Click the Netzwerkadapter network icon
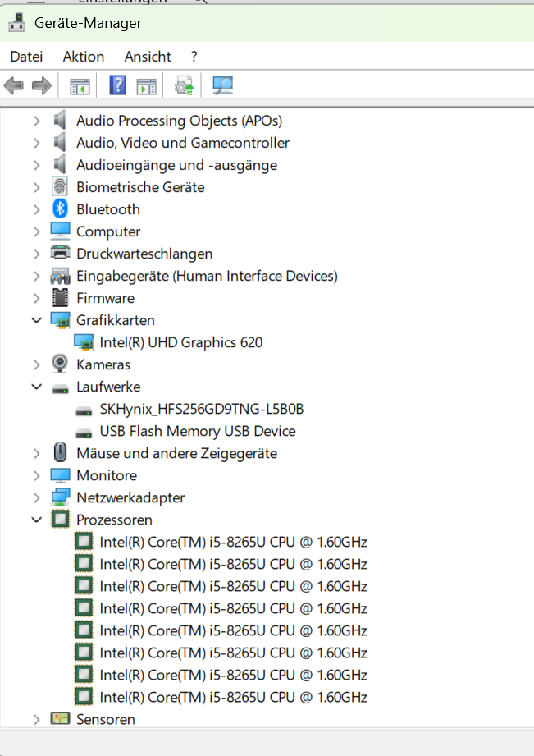Image resolution: width=534 pixels, height=756 pixels. pos(60,497)
